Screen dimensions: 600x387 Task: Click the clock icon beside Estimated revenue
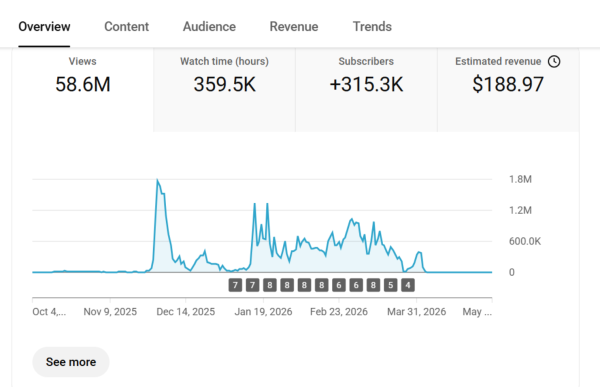554,62
